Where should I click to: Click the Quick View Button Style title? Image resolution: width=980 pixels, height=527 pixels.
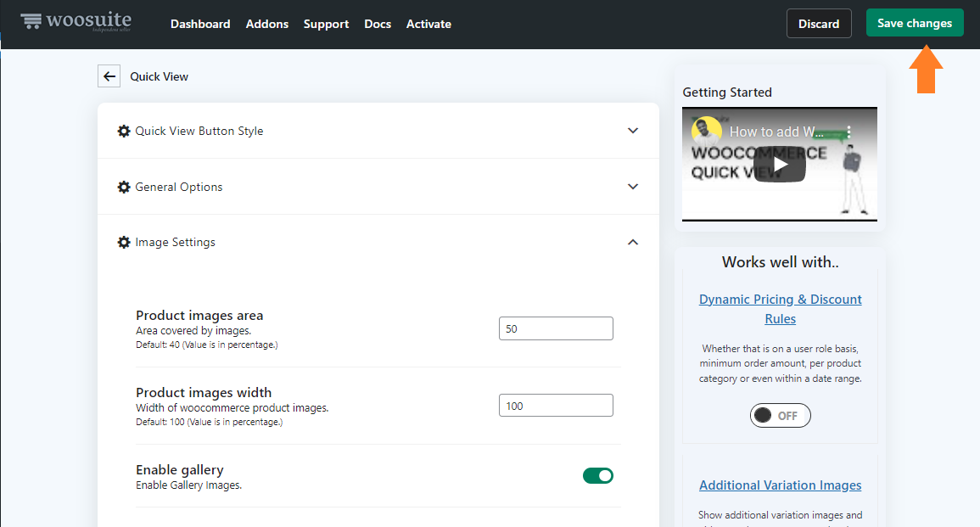coord(199,131)
